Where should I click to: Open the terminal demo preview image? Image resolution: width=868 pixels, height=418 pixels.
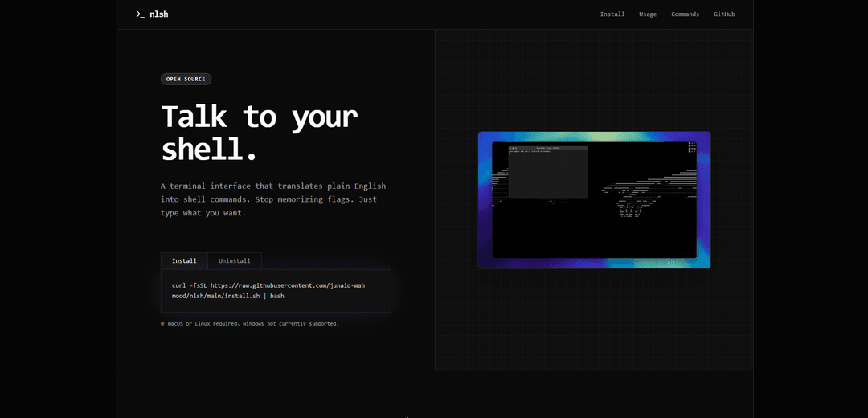594,233
